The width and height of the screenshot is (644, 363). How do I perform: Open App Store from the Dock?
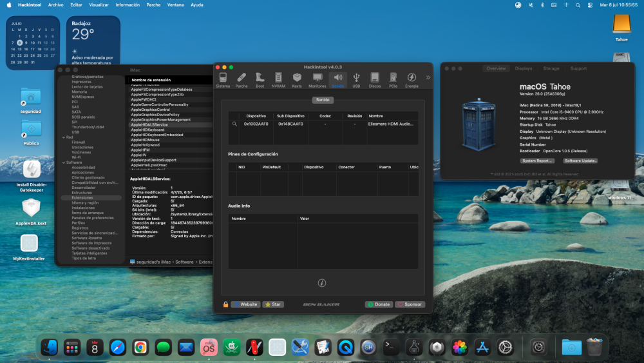tap(482, 348)
